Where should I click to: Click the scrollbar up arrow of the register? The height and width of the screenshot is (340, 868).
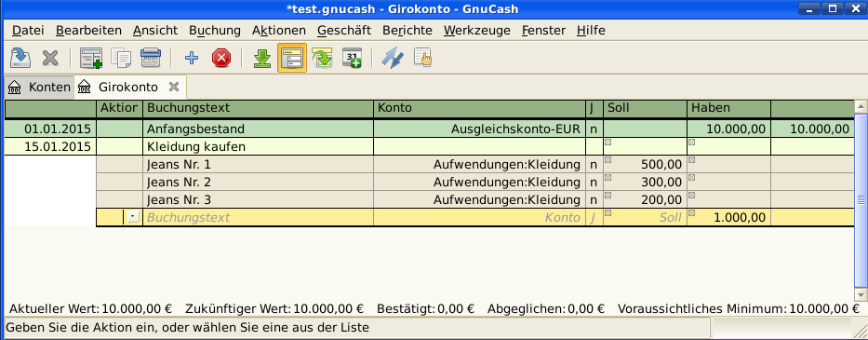861,106
